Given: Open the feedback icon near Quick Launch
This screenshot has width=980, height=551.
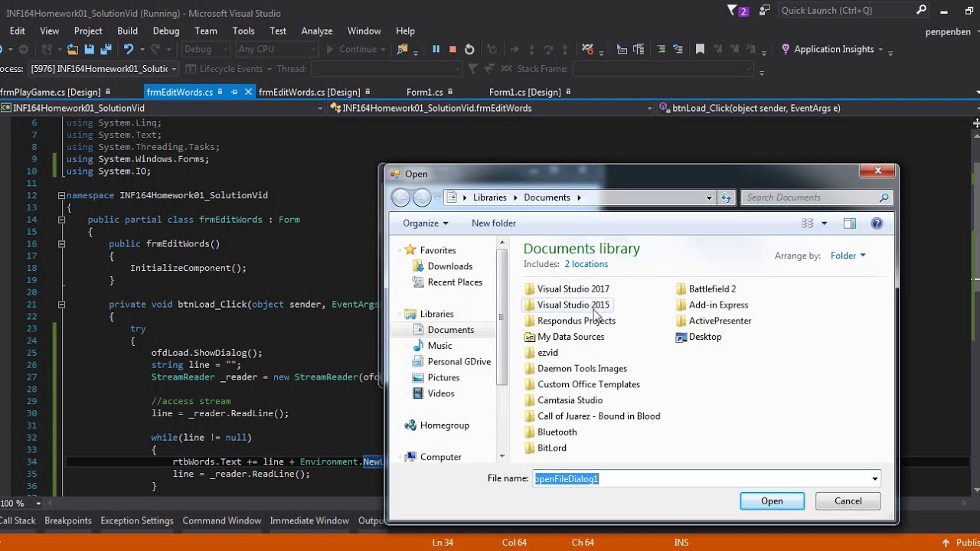Looking at the screenshot, I should coord(764,11).
